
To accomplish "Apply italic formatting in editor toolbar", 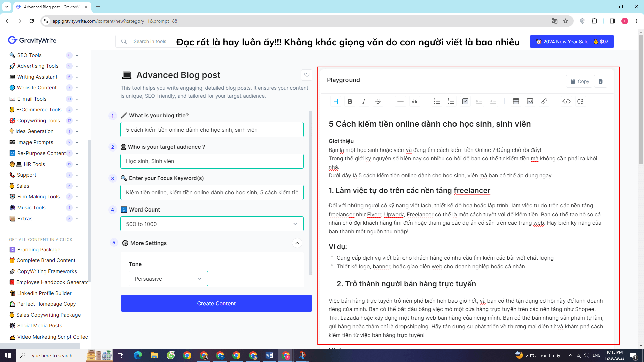I will pos(364,101).
